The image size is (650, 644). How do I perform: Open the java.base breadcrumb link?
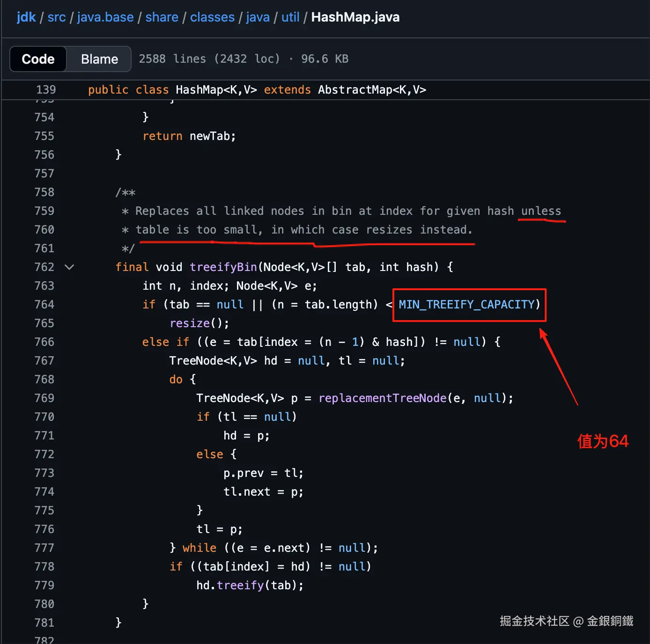[x=105, y=17]
